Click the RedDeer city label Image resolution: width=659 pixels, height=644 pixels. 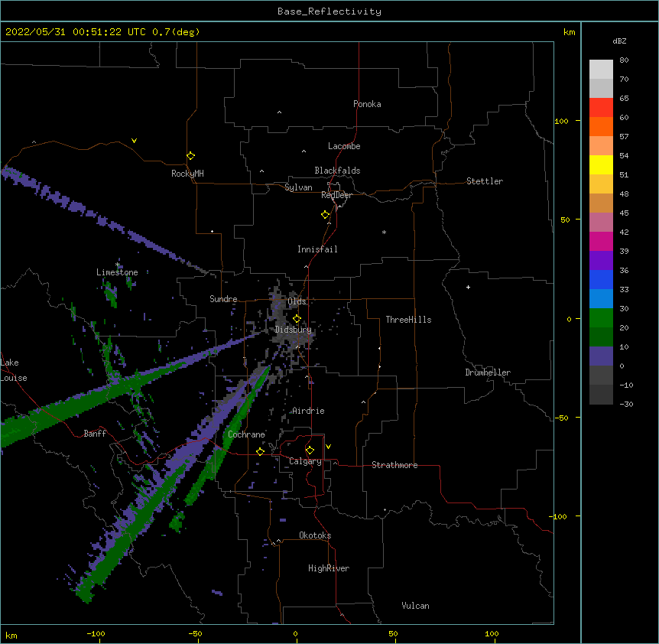[336, 195]
